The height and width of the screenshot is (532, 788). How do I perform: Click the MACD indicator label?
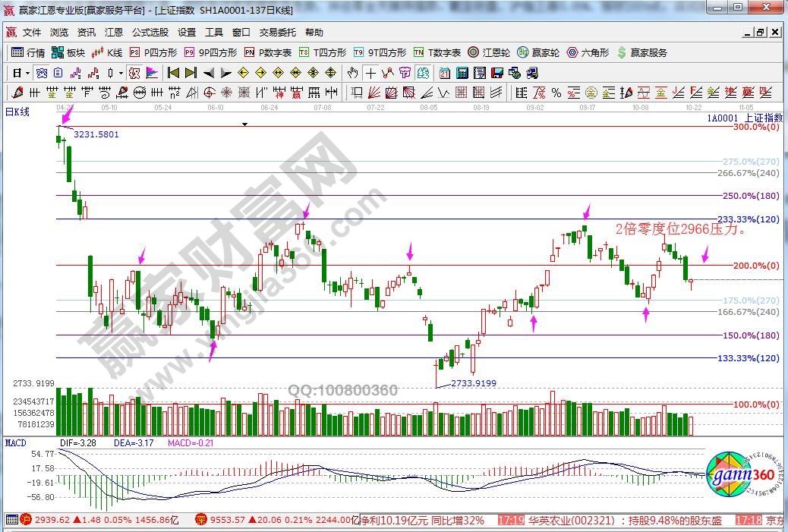16,442
